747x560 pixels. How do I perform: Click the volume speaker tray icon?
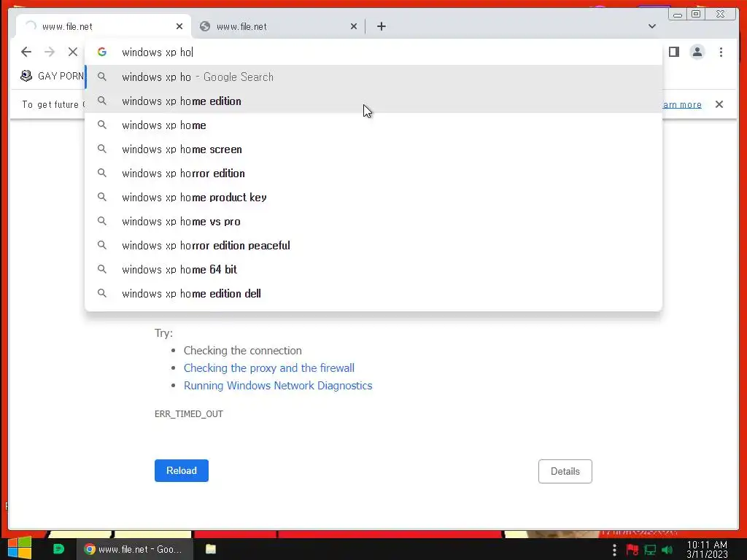[x=667, y=550]
